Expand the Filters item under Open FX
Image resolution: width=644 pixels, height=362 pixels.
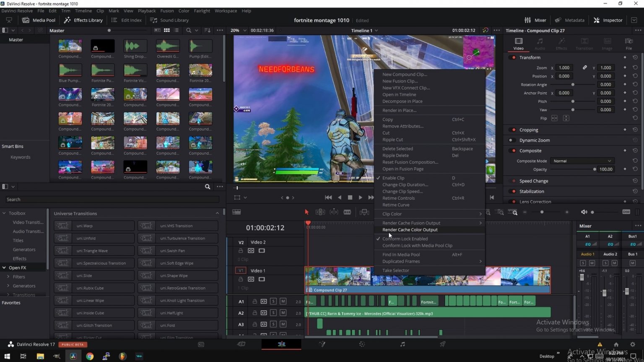(x=8, y=277)
